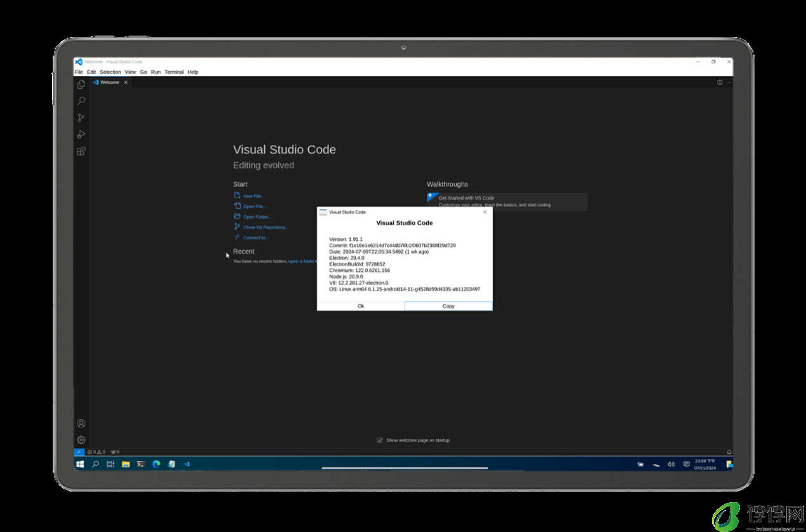Click the Open File... link
This screenshot has height=532, width=806.
(x=255, y=206)
